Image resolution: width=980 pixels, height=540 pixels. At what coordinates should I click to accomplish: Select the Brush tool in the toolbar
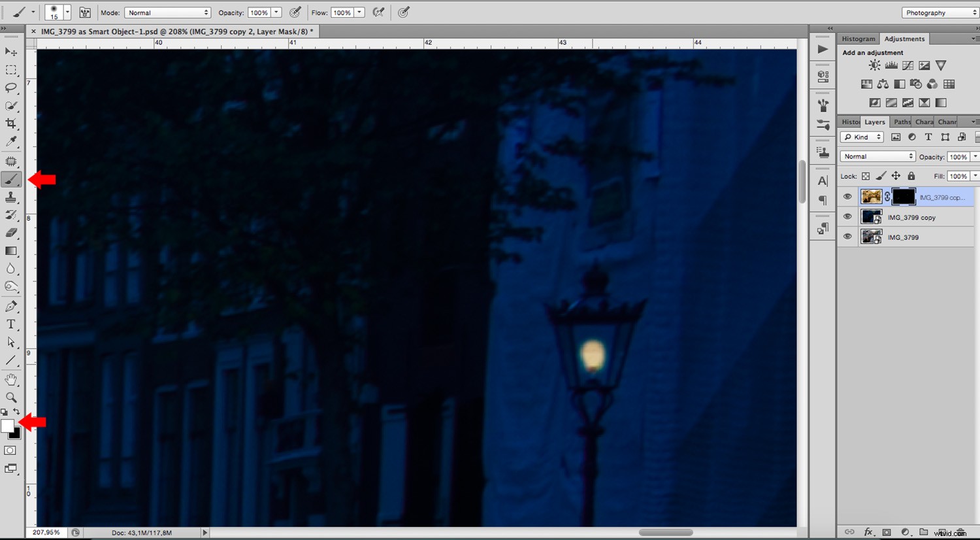click(x=10, y=180)
